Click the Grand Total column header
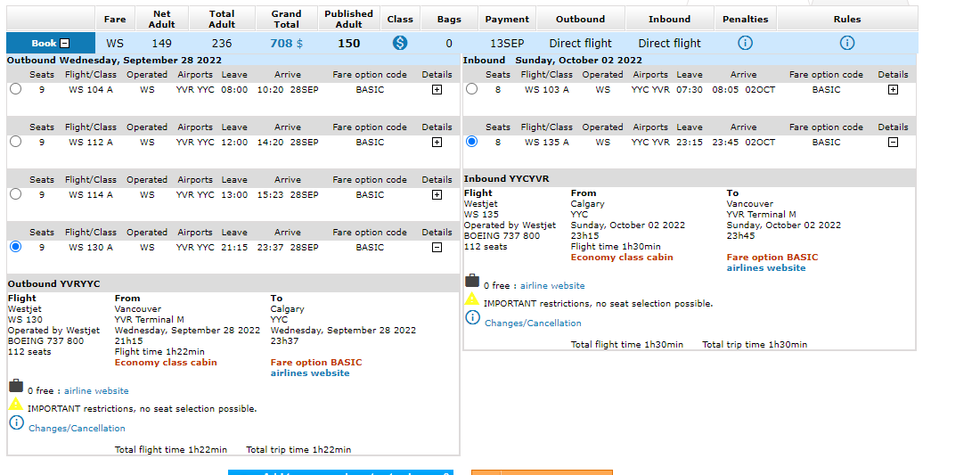Viewport: 980px width, 475px height. pyautogui.click(x=286, y=19)
